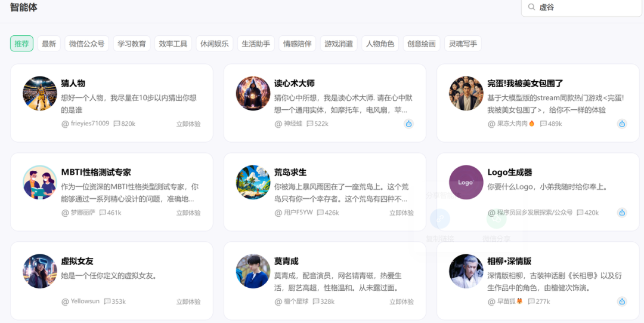Click the 智能体 page heading

[24, 7]
